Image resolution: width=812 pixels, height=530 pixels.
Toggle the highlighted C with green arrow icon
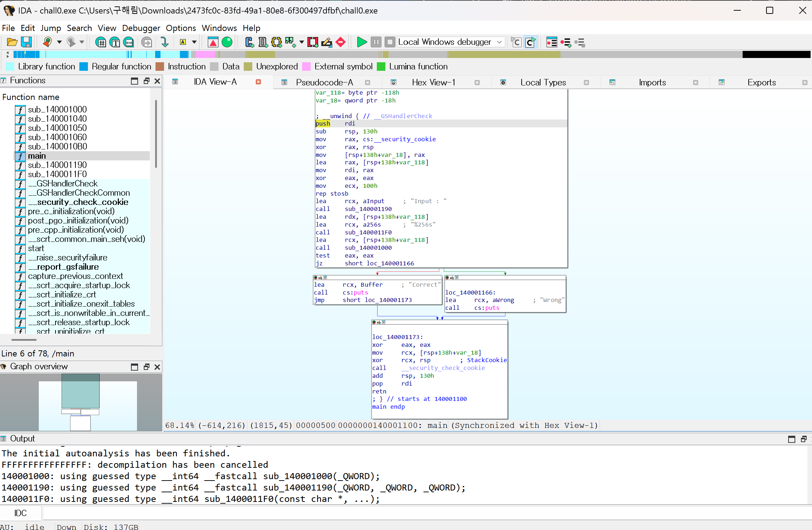click(531, 42)
